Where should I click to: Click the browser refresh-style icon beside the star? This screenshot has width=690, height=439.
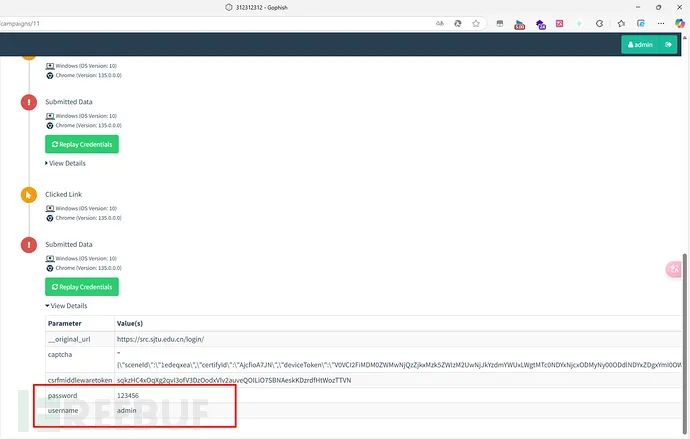[x=458, y=23]
